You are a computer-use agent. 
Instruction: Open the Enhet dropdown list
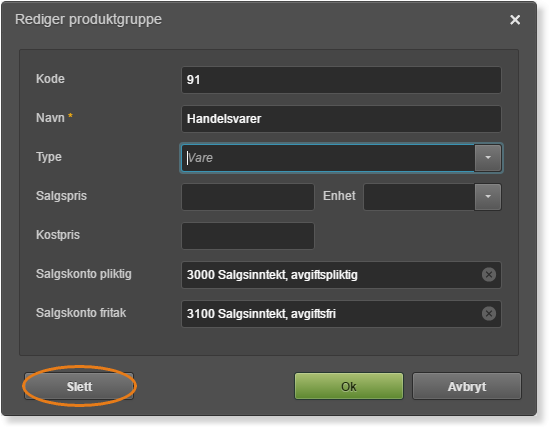tap(488, 196)
